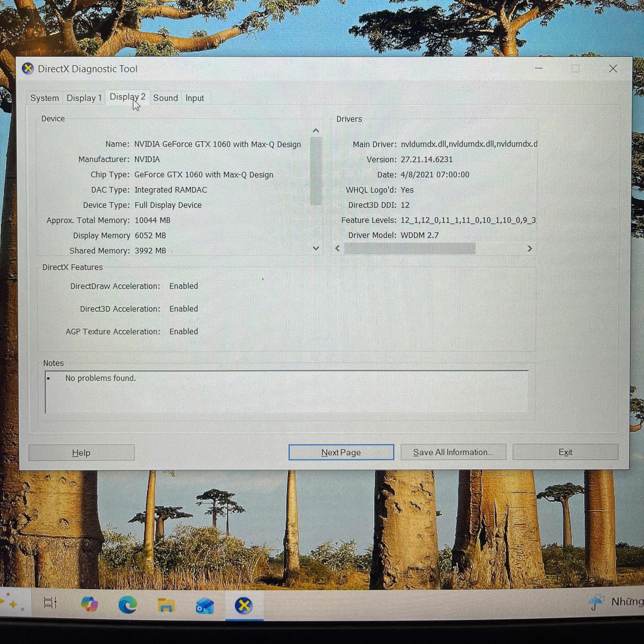Open the Sound tab
The image size is (644, 644).
point(165,98)
